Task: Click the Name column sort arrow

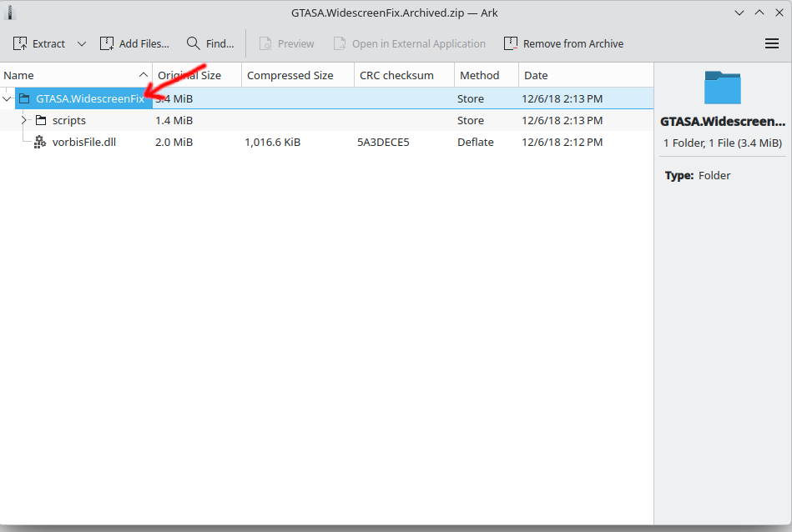Action: coord(143,75)
